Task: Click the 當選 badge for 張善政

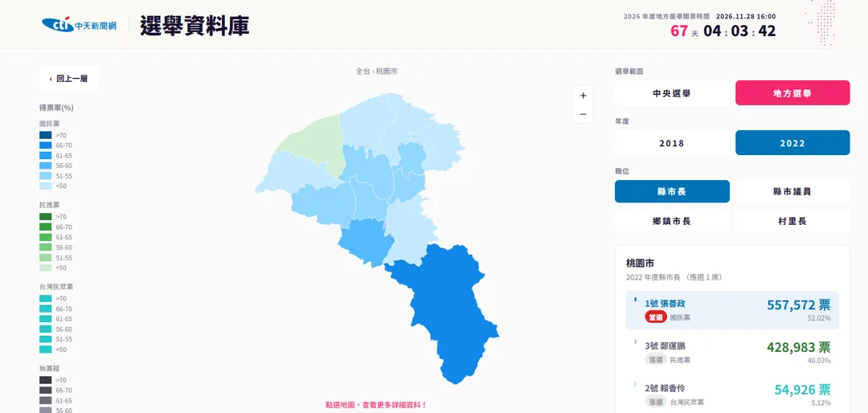Action: tap(656, 317)
